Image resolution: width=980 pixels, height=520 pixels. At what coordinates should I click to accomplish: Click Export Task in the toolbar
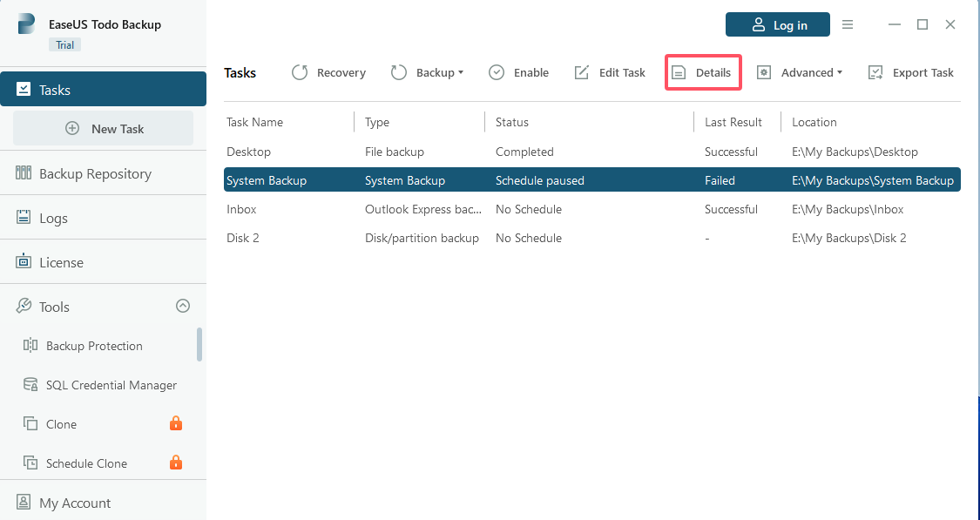pos(910,72)
